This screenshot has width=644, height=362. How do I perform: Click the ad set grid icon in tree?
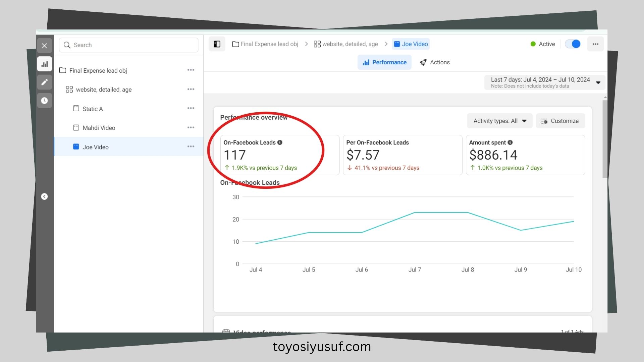tap(69, 89)
